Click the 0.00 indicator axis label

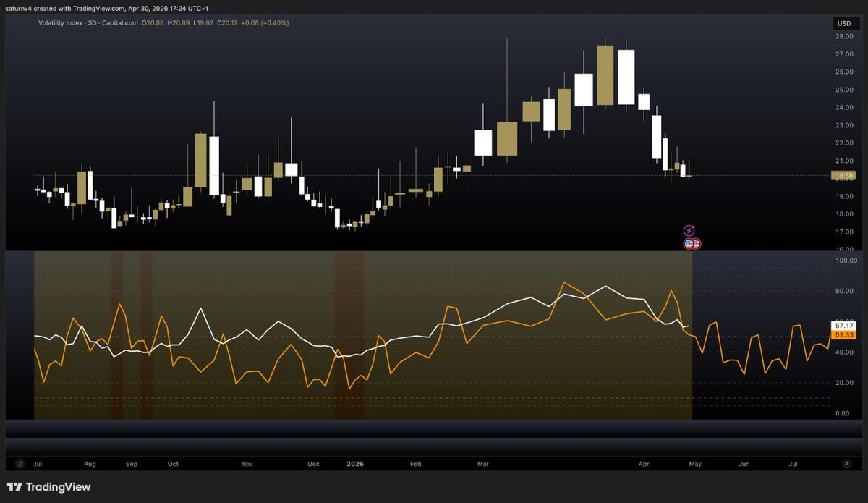tap(843, 413)
